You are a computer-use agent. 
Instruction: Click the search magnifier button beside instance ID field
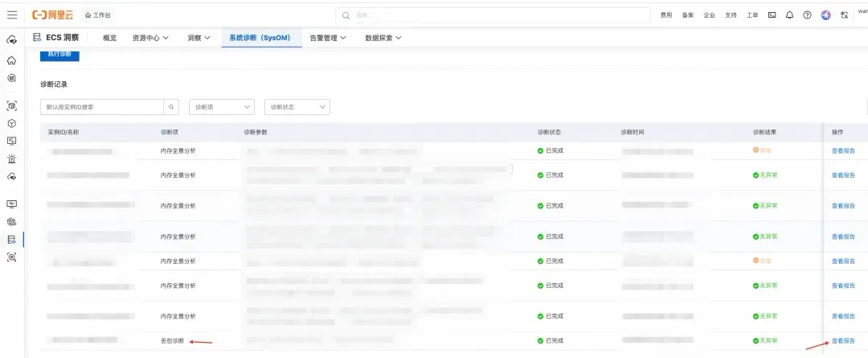pos(172,107)
